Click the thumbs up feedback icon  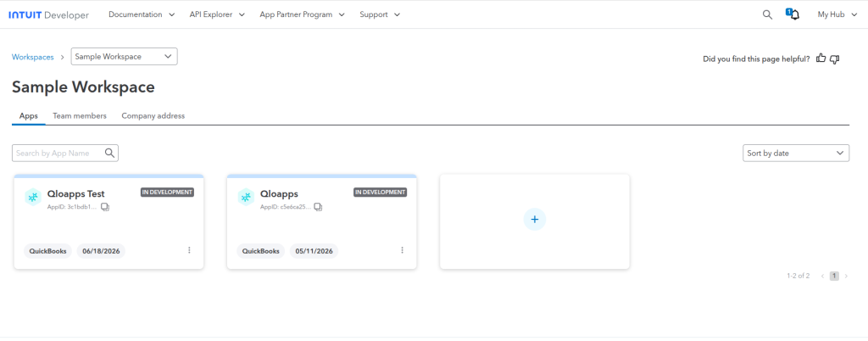pyautogui.click(x=821, y=59)
